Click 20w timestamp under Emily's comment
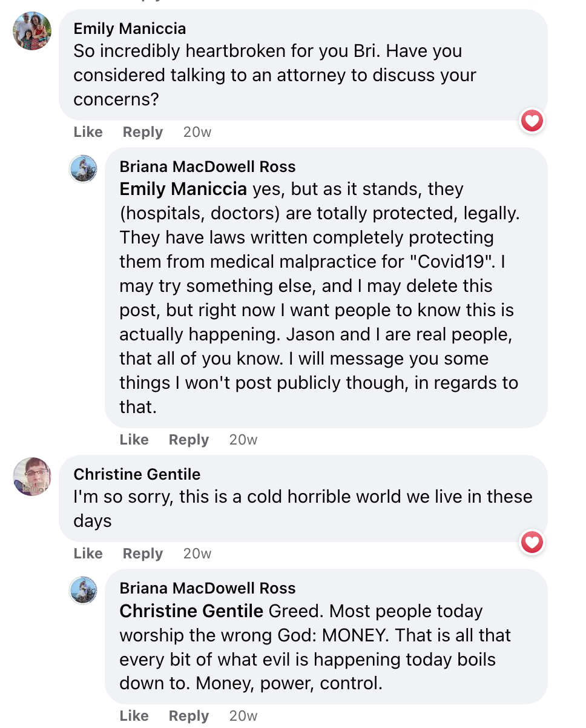 coord(197,132)
